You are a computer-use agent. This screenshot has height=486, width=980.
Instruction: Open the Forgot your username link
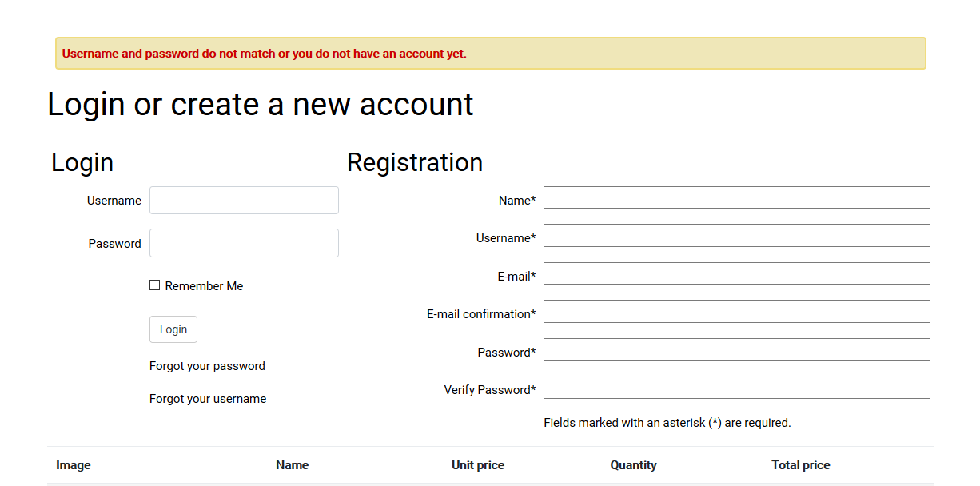(208, 399)
